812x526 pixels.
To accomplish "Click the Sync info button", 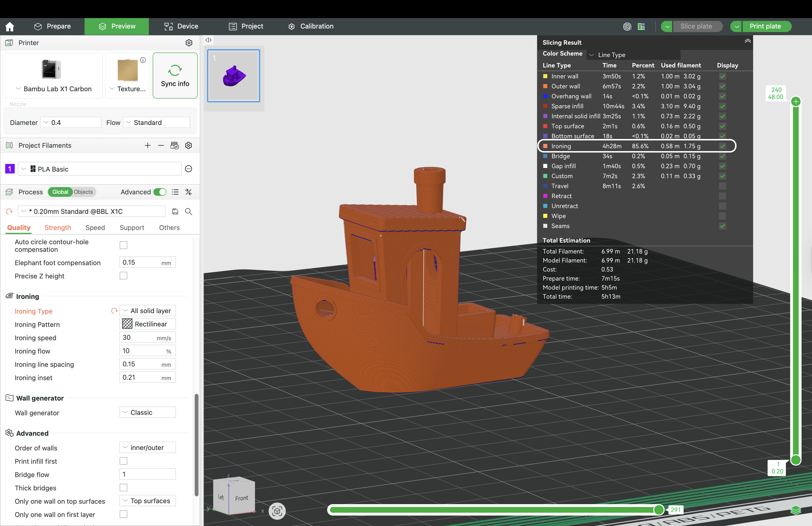I will pyautogui.click(x=175, y=76).
